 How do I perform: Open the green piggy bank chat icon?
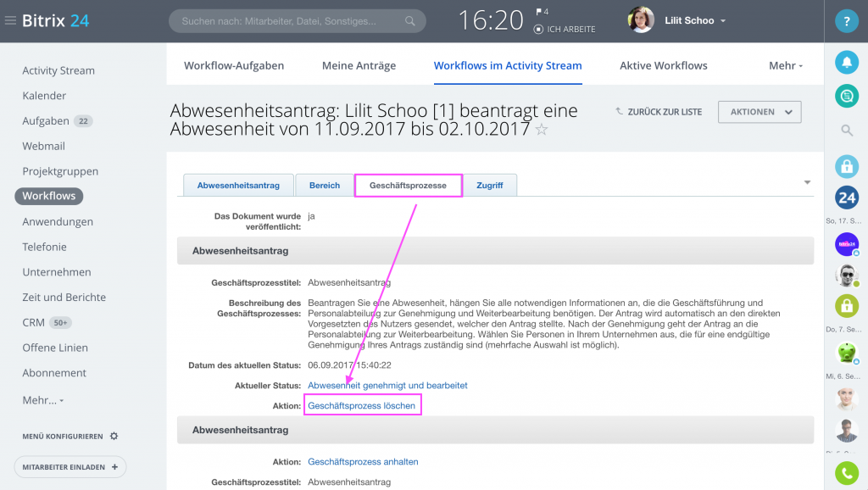pyautogui.click(x=847, y=352)
